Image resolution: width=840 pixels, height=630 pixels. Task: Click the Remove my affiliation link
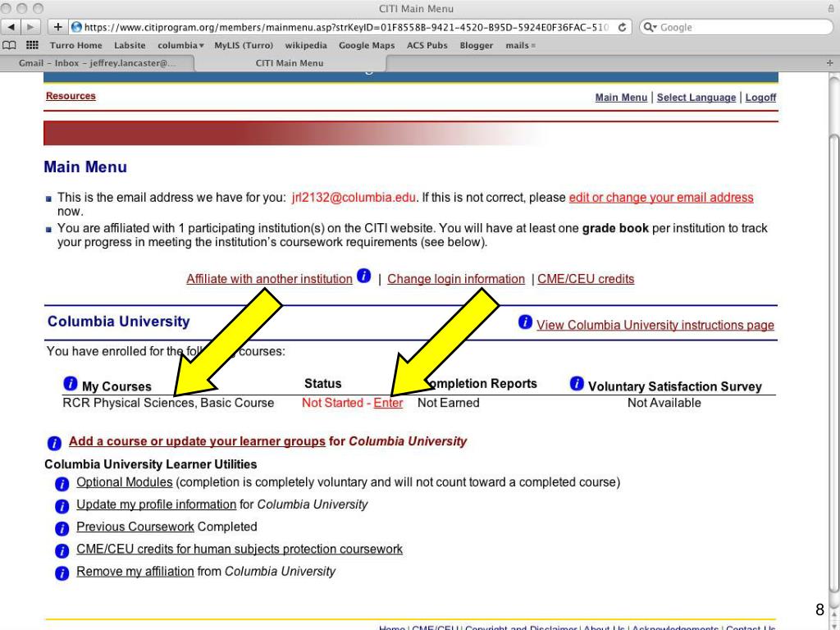pos(135,572)
